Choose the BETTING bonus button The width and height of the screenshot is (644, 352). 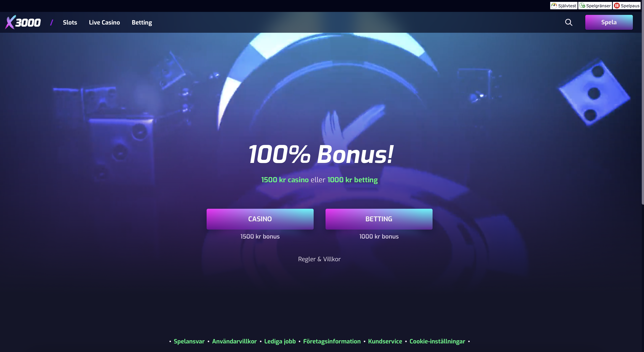tap(379, 219)
